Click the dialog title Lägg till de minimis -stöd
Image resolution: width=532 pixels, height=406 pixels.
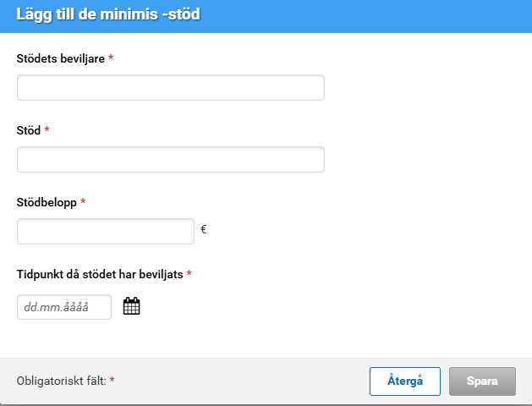[x=108, y=15]
